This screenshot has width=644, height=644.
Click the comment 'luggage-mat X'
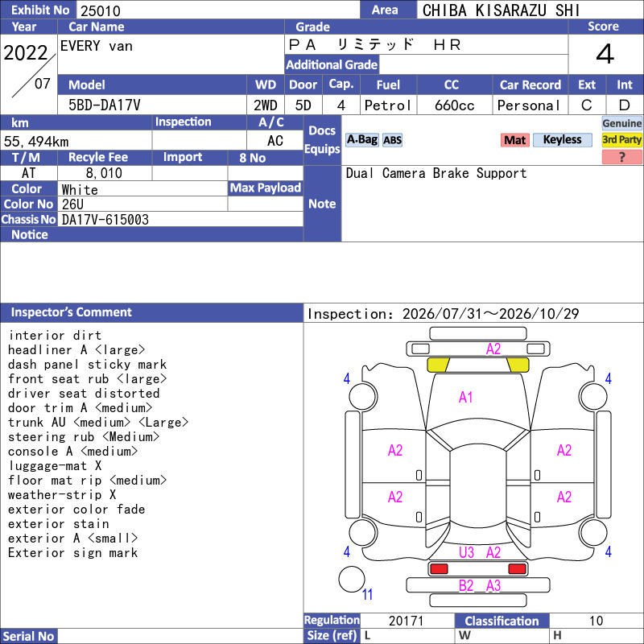(x=55, y=466)
